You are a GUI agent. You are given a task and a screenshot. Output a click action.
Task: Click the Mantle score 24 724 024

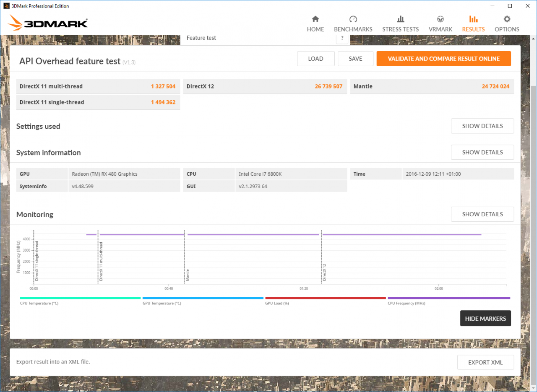coord(495,86)
